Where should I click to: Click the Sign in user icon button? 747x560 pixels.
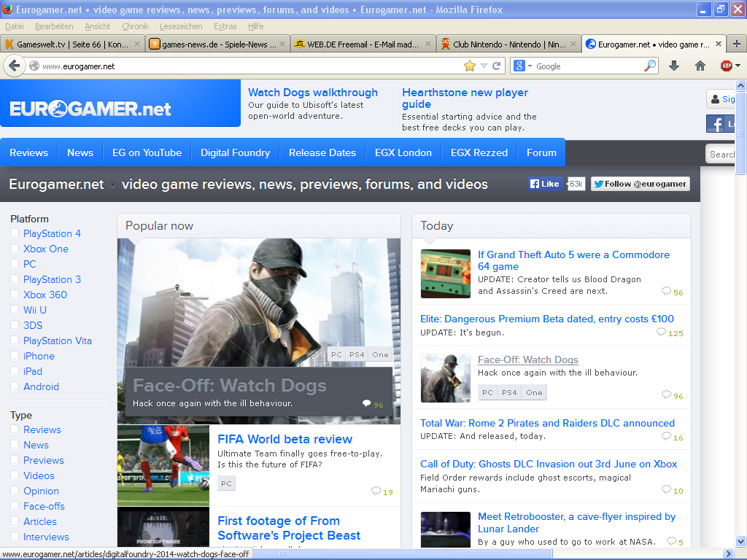tap(720, 99)
